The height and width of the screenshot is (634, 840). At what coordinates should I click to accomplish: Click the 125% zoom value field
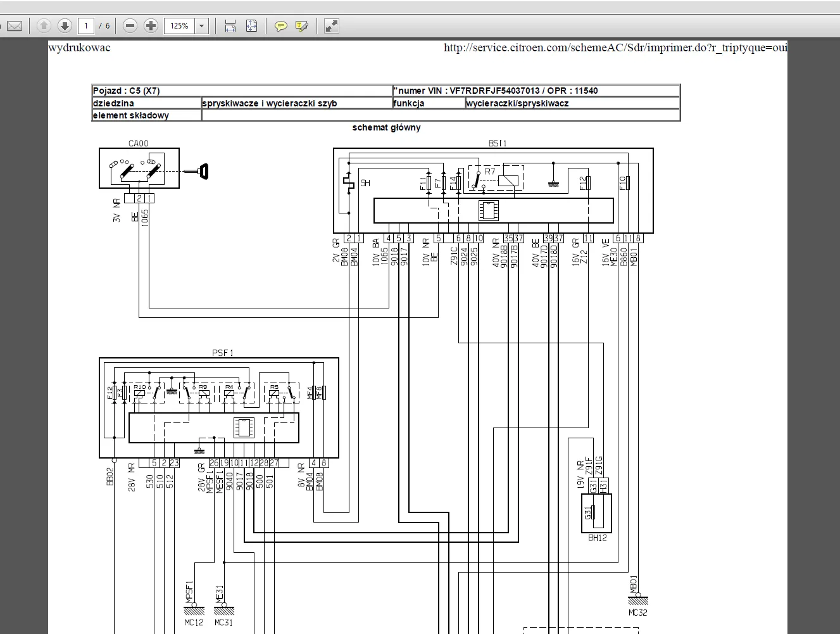click(180, 26)
